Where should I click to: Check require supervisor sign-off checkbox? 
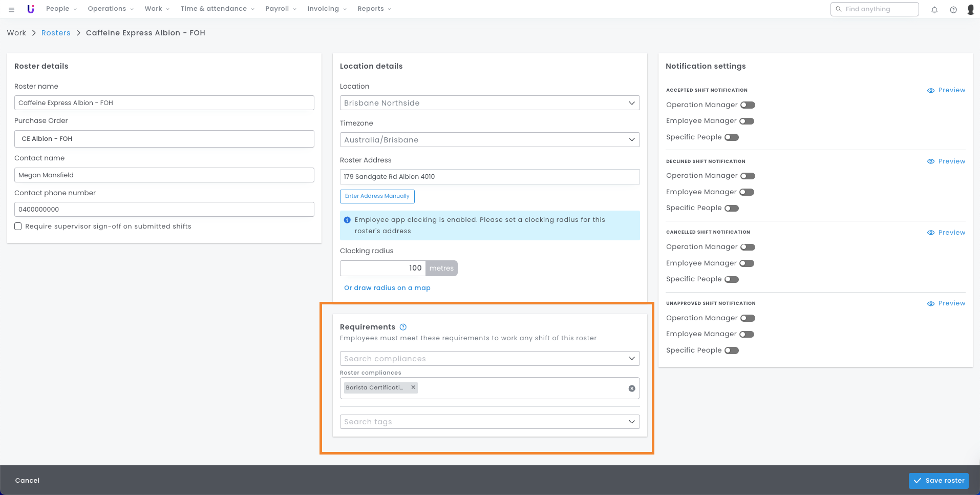click(x=18, y=226)
